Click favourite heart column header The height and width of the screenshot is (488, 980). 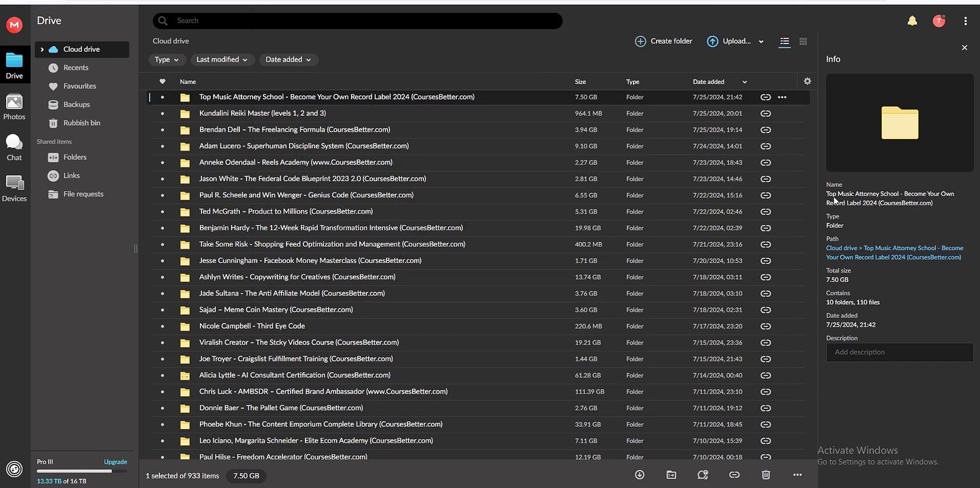click(x=162, y=81)
